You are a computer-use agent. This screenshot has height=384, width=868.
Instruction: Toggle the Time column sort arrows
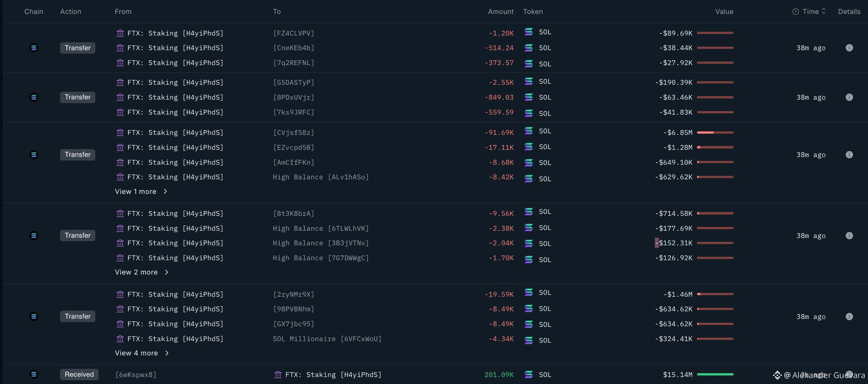tap(823, 11)
